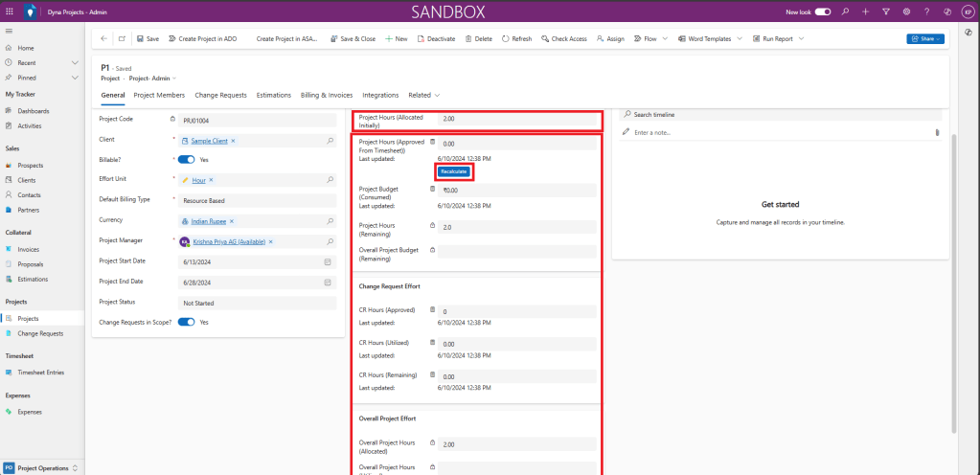Expand the Recent section in sidebar
The image size is (980, 475).
(76, 62)
